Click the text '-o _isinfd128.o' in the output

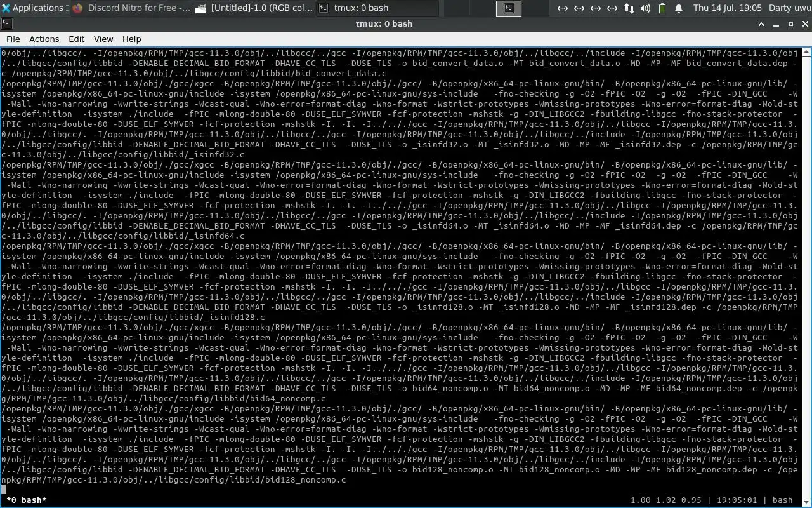[x=435, y=307]
